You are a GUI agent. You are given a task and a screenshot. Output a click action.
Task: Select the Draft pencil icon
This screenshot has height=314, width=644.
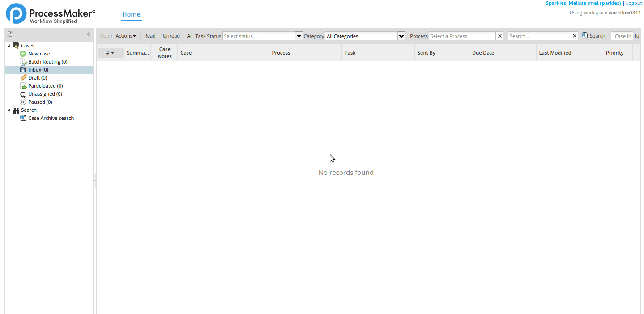(23, 78)
